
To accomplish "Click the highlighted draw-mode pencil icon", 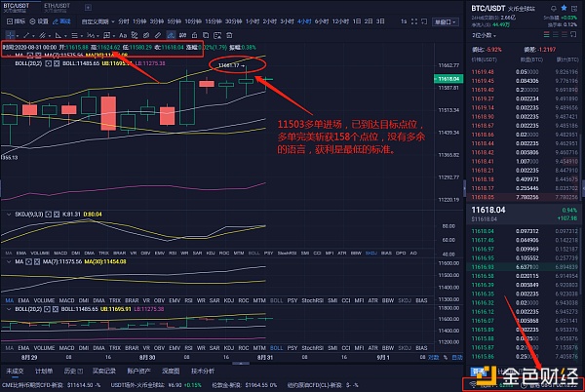I will pos(171,35).
